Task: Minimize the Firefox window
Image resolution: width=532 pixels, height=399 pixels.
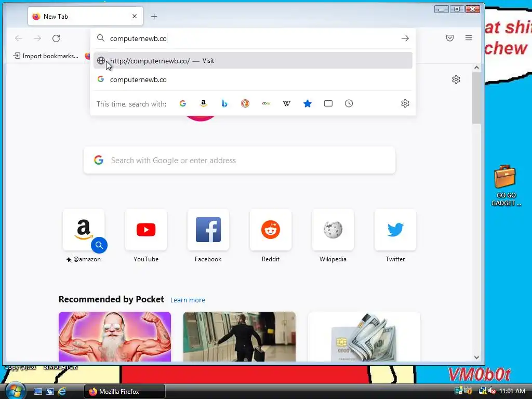Action: point(442,9)
